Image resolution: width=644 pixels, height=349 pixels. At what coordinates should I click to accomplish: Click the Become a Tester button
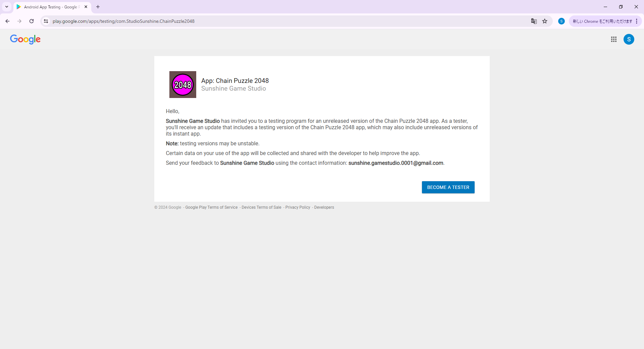pos(448,187)
